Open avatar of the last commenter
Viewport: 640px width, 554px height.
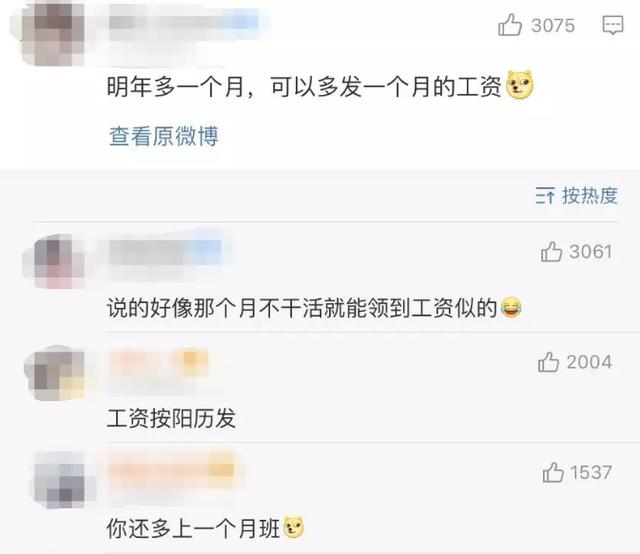[x=61, y=480]
